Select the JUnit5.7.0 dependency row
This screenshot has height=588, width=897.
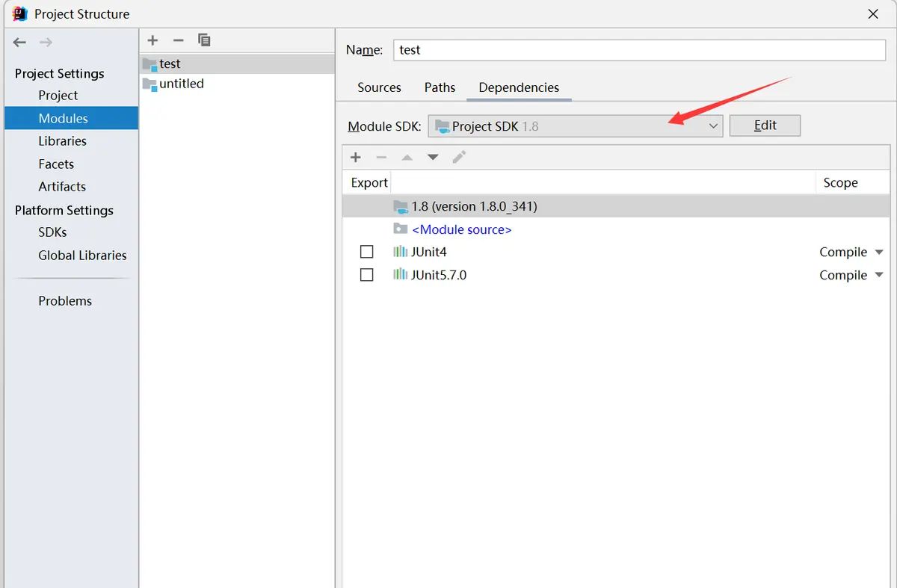coord(616,275)
